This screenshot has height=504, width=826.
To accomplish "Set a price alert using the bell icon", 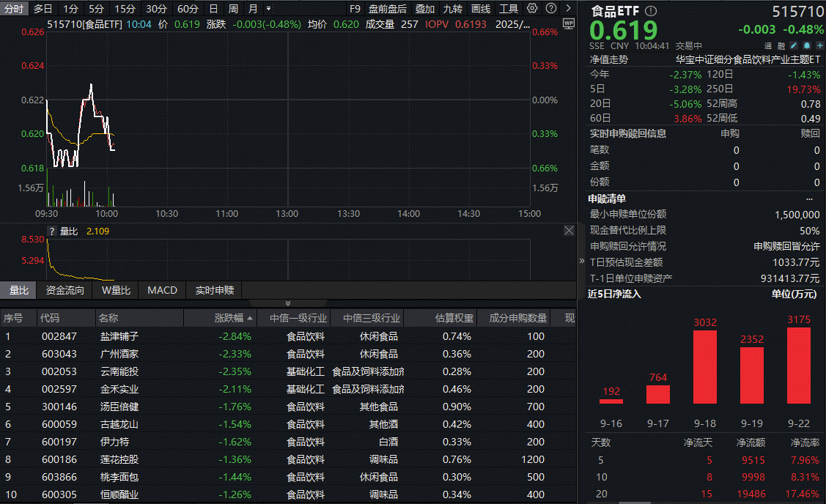I will pos(807,45).
